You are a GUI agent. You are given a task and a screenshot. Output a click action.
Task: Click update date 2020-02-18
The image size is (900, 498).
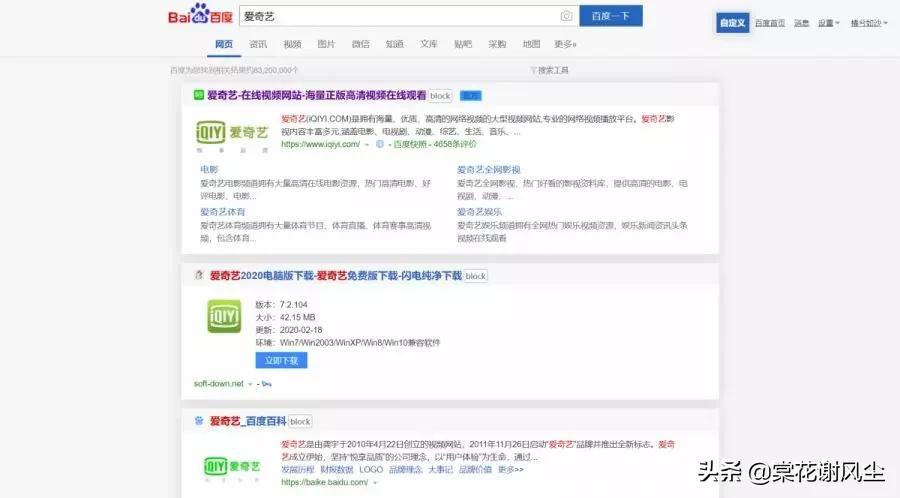pos(301,330)
